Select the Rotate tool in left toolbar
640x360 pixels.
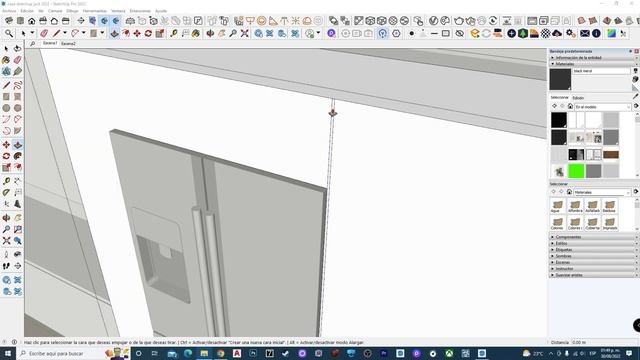coord(6,156)
